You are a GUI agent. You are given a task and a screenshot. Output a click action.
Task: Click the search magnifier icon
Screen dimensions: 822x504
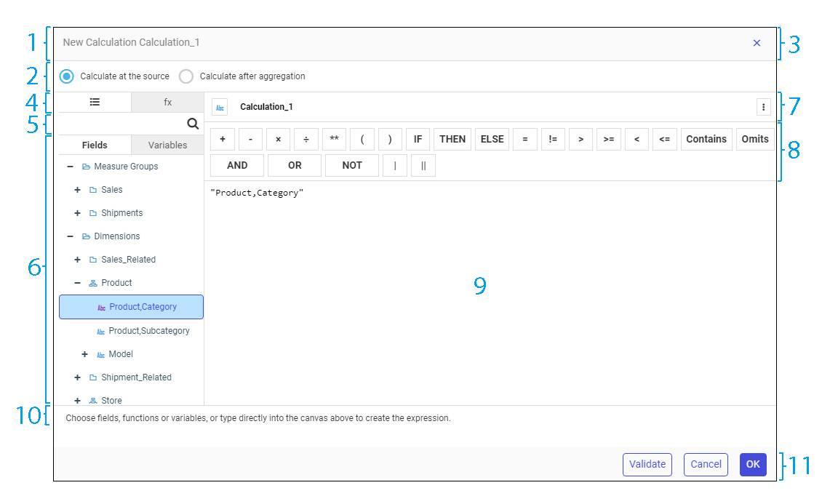point(193,124)
